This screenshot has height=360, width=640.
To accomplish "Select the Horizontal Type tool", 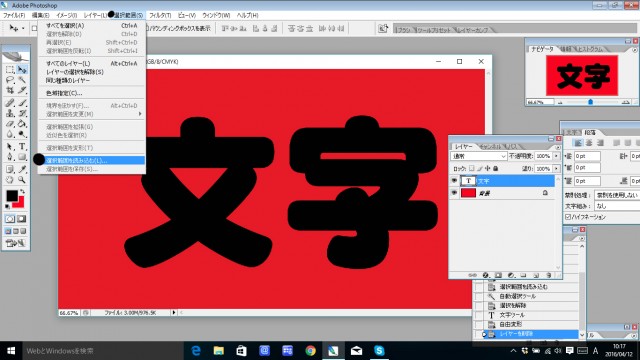I will pos(22,147).
